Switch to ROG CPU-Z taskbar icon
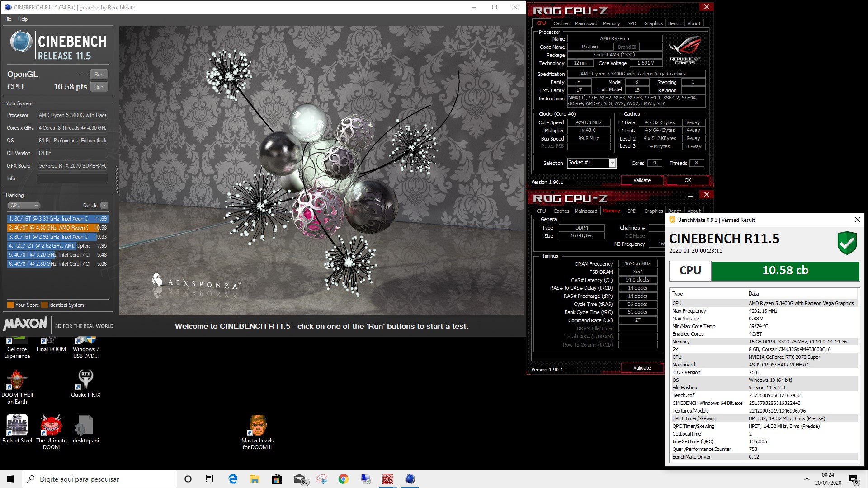Screen dimensions: 868x488 point(387,479)
